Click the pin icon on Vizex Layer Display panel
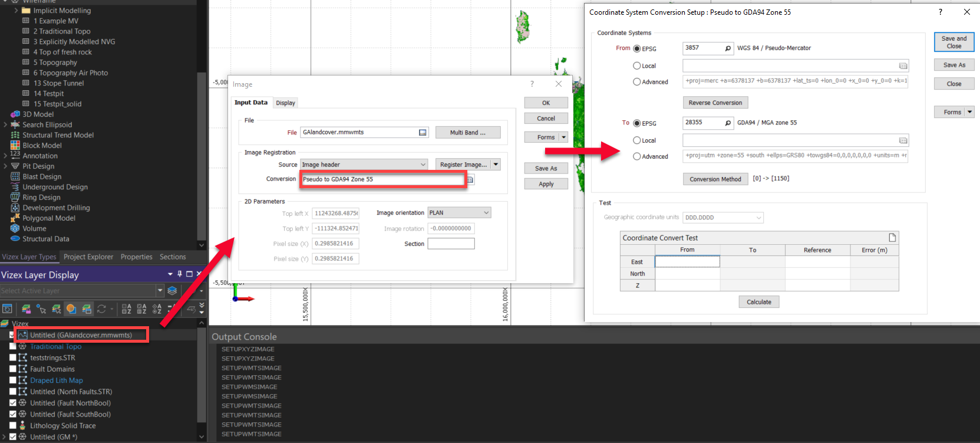 tap(180, 274)
